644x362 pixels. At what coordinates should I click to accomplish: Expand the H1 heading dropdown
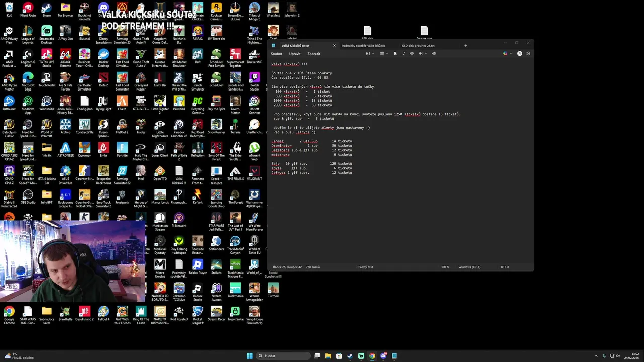coord(370,54)
